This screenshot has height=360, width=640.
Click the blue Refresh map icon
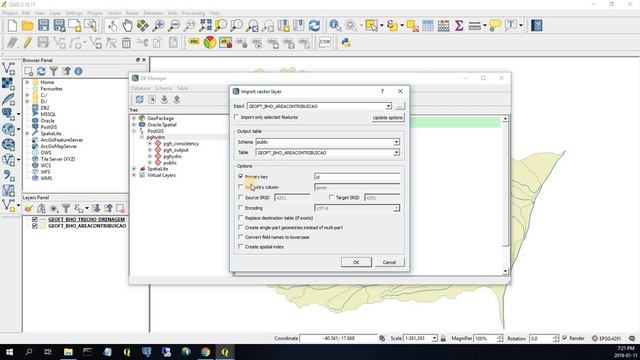tap(314, 26)
